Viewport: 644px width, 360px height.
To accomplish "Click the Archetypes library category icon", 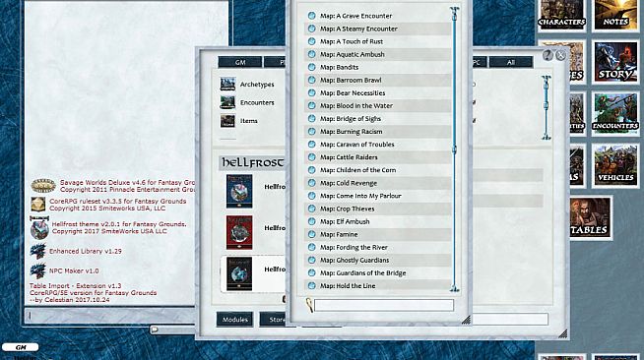I will (227, 84).
